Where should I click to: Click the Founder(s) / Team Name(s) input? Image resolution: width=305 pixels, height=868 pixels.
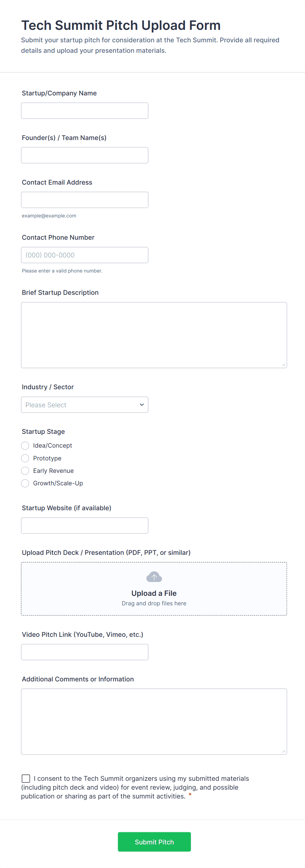pos(84,155)
